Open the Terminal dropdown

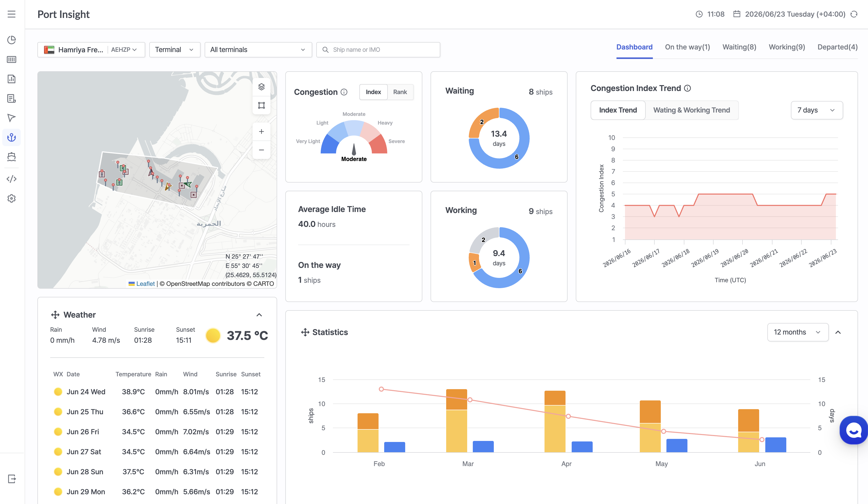(x=175, y=50)
